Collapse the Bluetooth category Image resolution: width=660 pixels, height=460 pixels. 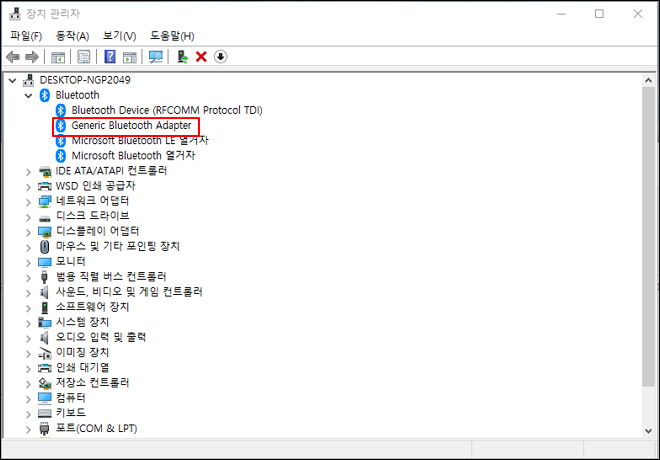(x=29, y=96)
